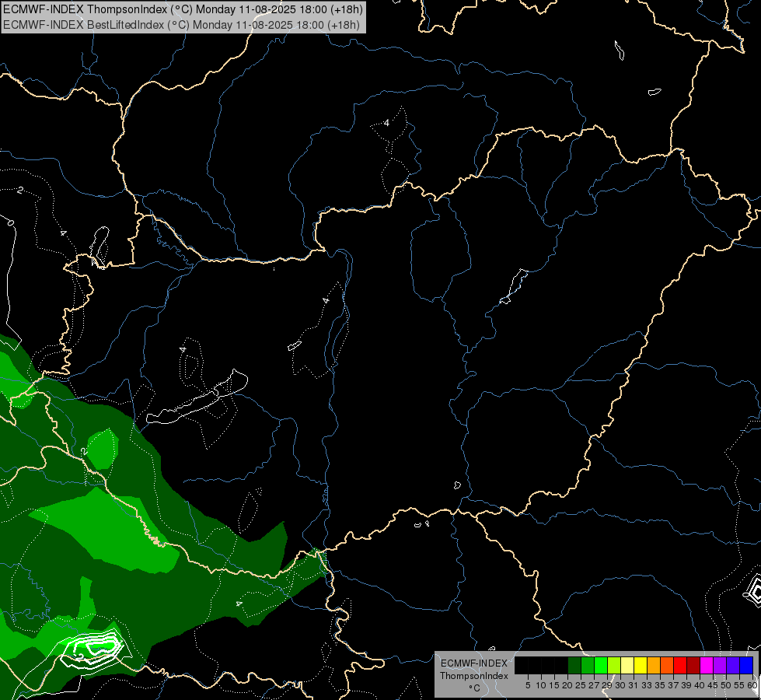Screen dimensions: 761x700
Task: Click legend tick value 27
Action: tap(594, 685)
